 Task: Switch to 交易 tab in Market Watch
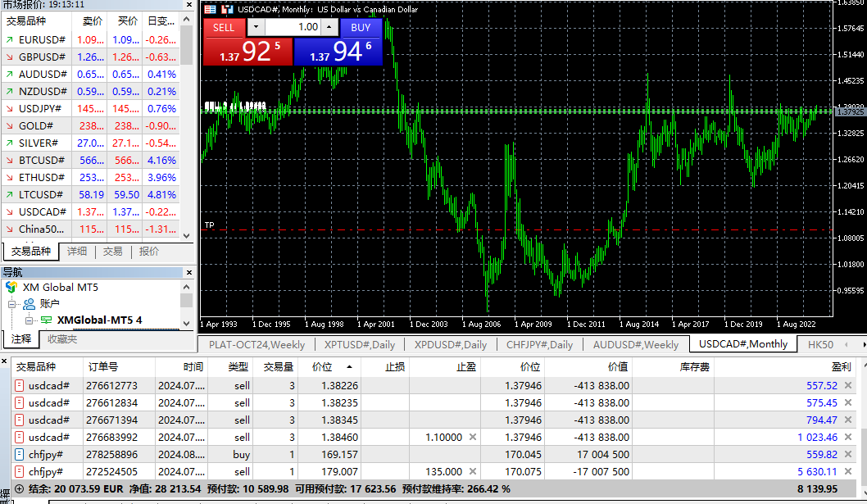[113, 251]
